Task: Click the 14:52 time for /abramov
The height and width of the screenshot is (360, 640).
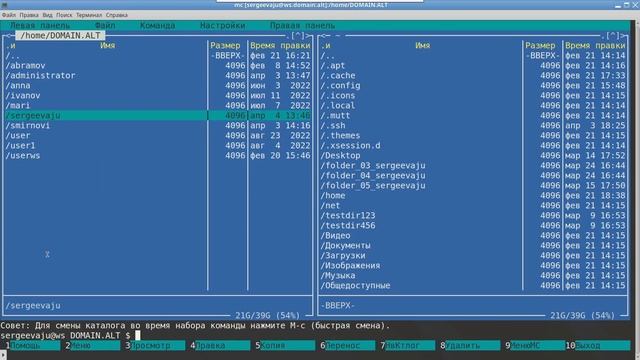Action: pos(298,65)
